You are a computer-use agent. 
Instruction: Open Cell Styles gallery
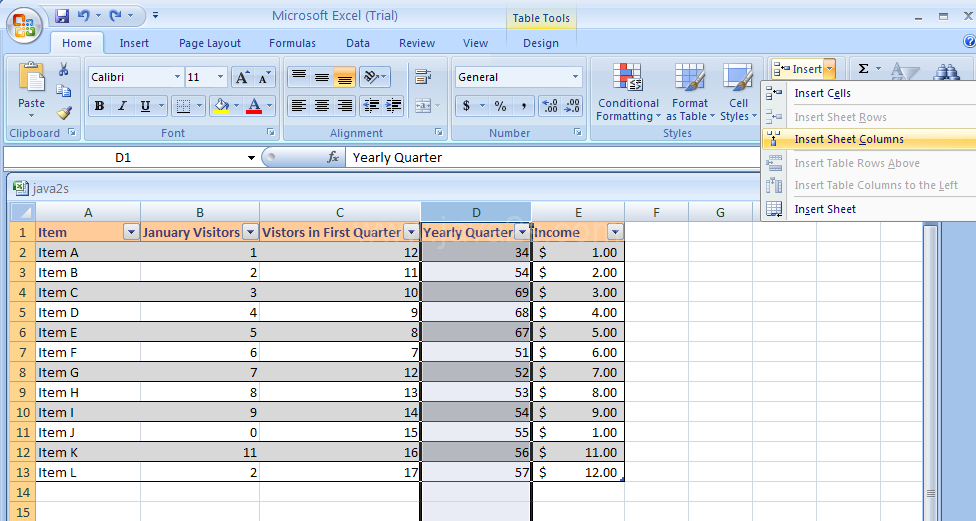pos(738,92)
